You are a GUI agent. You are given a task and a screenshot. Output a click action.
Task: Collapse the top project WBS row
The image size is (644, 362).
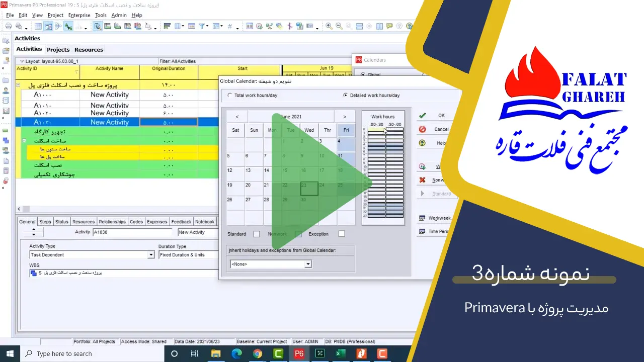pos(18,85)
